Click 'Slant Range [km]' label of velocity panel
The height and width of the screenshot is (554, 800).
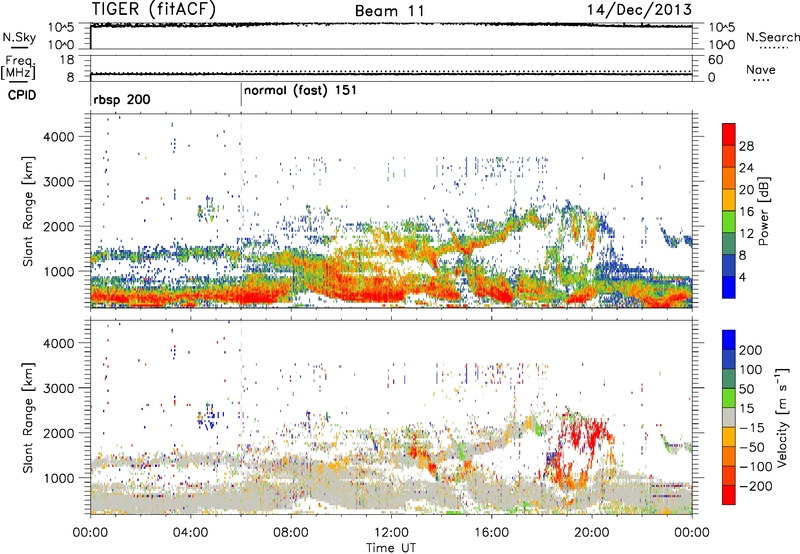28,417
